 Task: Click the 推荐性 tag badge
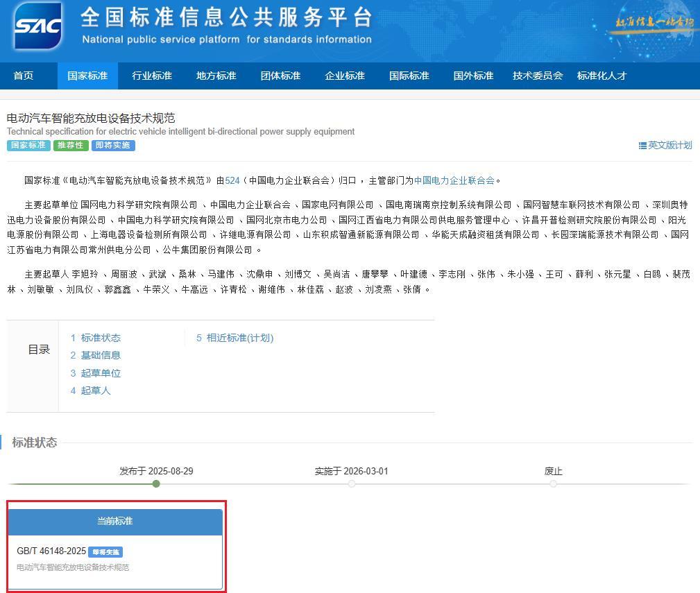point(71,145)
